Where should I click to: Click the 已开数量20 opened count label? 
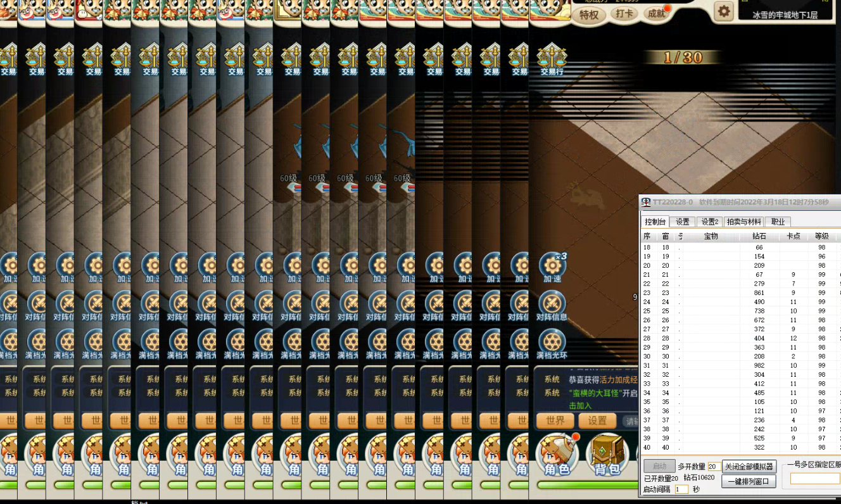(x=661, y=478)
